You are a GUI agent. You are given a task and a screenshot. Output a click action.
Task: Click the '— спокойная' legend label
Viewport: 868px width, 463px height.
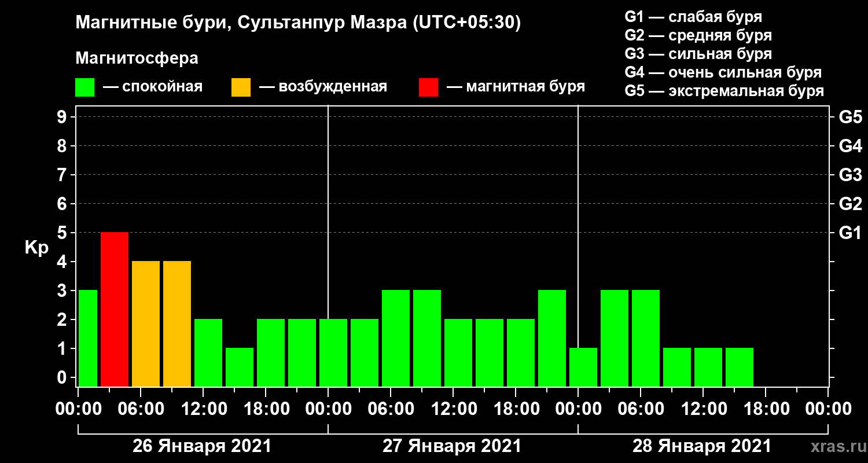click(x=152, y=87)
